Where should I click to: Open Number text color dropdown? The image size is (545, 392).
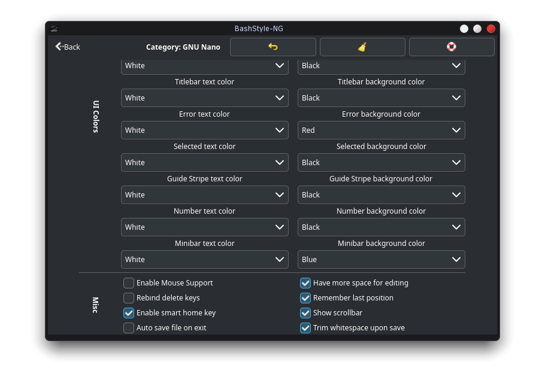click(205, 227)
